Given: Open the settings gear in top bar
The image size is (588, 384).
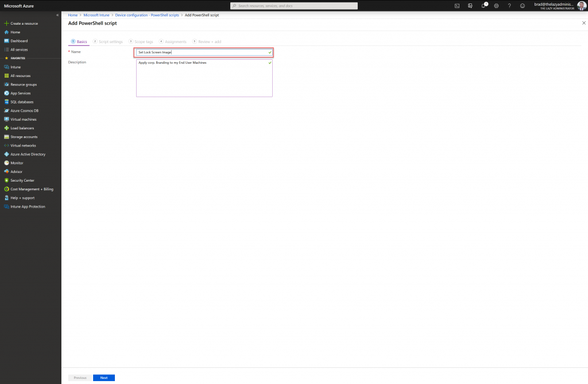Looking at the screenshot, I should [497, 6].
